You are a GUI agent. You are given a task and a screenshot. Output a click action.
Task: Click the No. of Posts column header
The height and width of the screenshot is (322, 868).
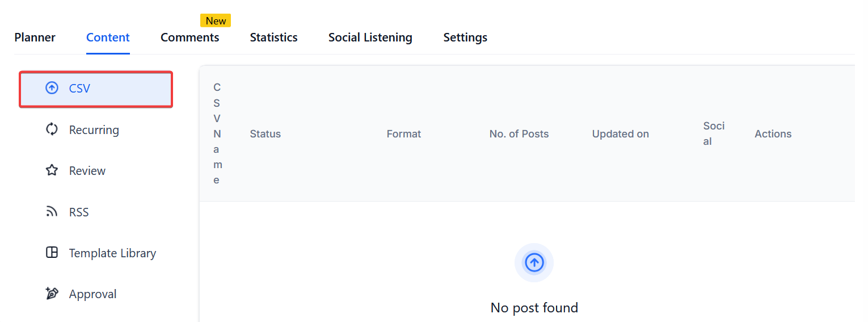pos(519,134)
